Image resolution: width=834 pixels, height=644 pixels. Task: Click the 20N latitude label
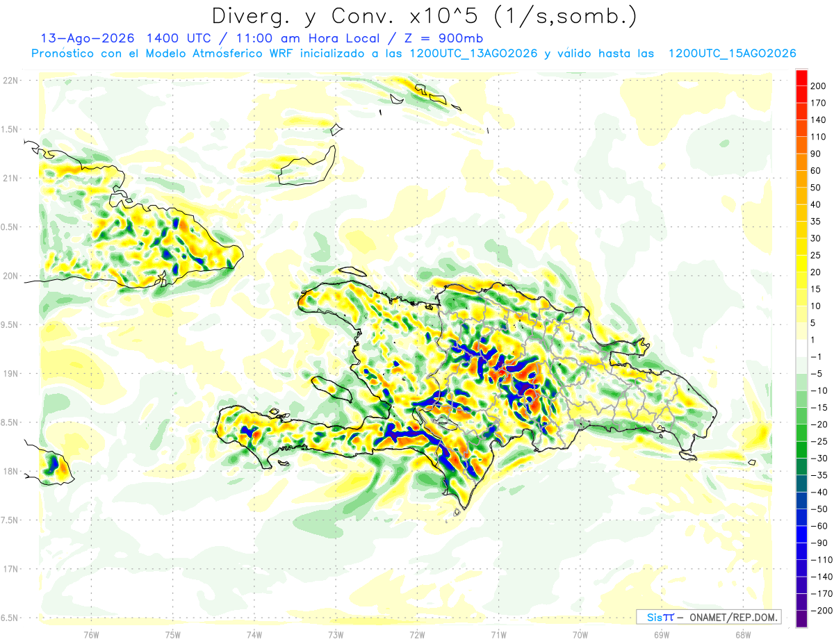coord(10,276)
